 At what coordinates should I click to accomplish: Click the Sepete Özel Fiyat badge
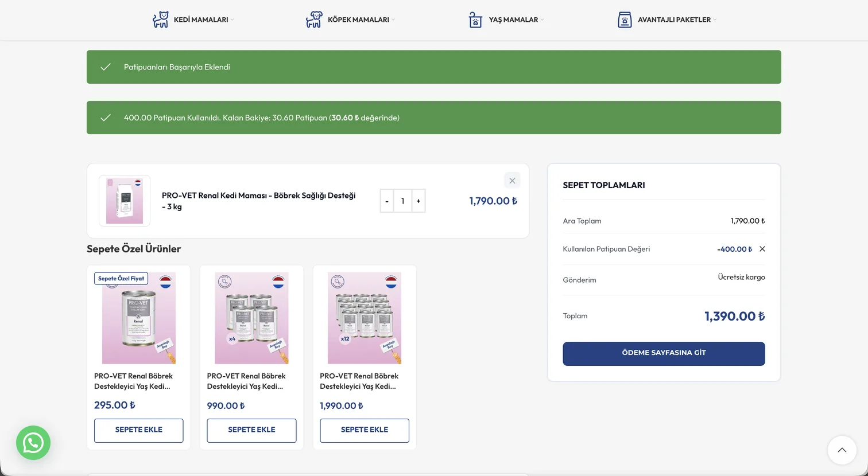point(121,278)
